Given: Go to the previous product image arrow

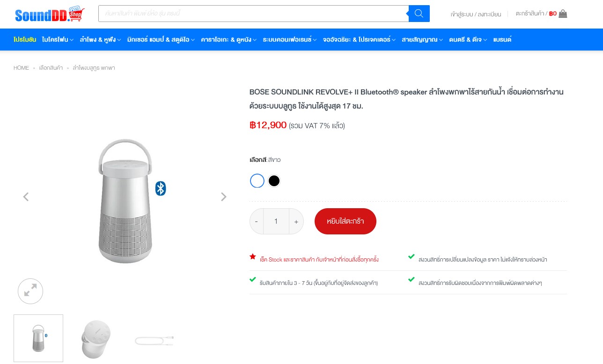Looking at the screenshot, I should click(26, 197).
